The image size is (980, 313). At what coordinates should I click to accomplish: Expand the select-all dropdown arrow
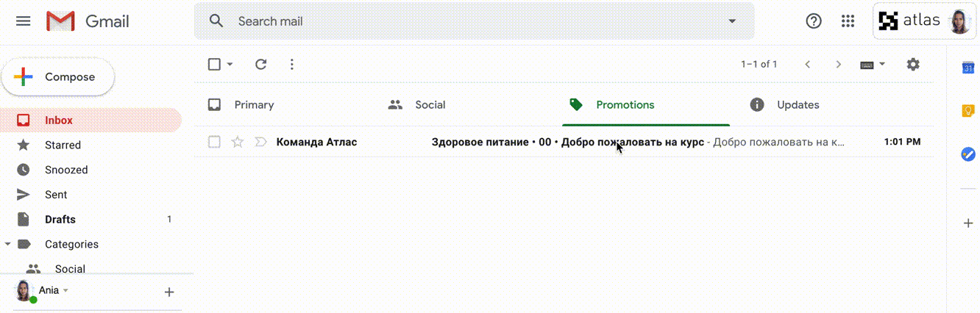[x=230, y=65]
